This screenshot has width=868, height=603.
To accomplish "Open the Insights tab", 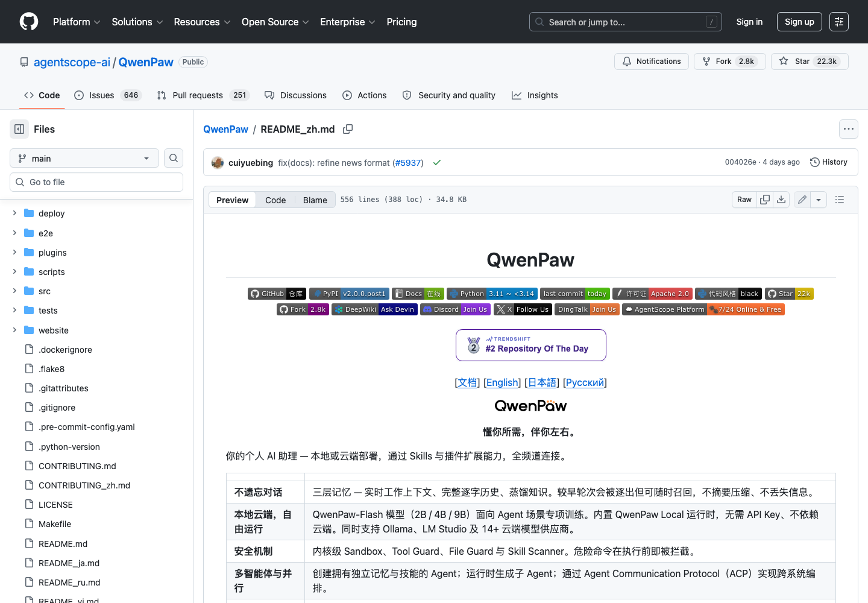I will click(x=535, y=95).
